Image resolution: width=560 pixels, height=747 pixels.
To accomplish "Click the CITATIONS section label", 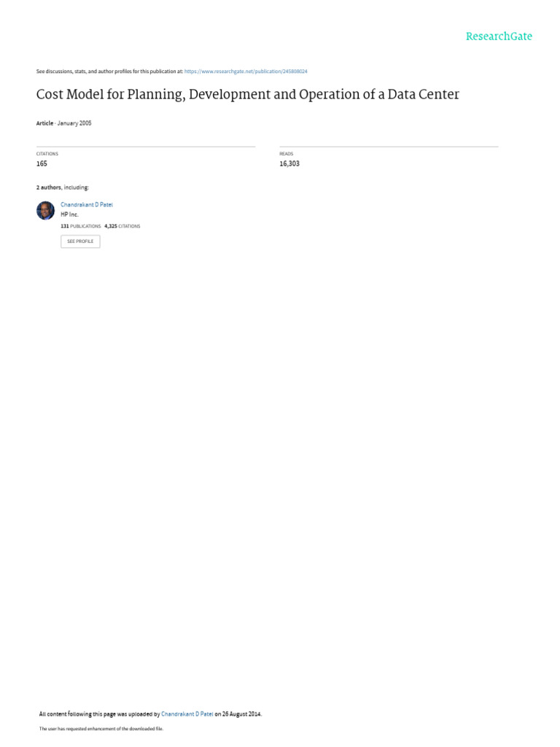I will 47,154.
